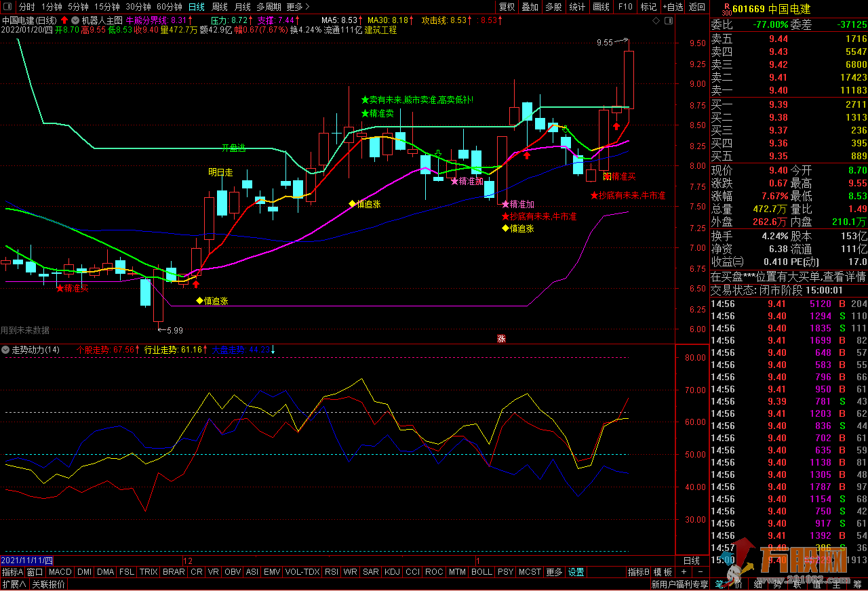
Task: Select the DMI indicator
Action: [x=84, y=572]
